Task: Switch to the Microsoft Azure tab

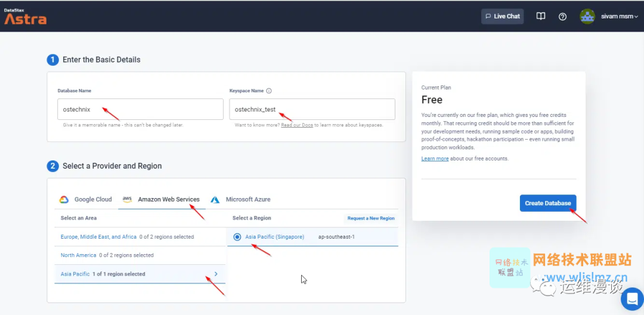Action: click(241, 200)
